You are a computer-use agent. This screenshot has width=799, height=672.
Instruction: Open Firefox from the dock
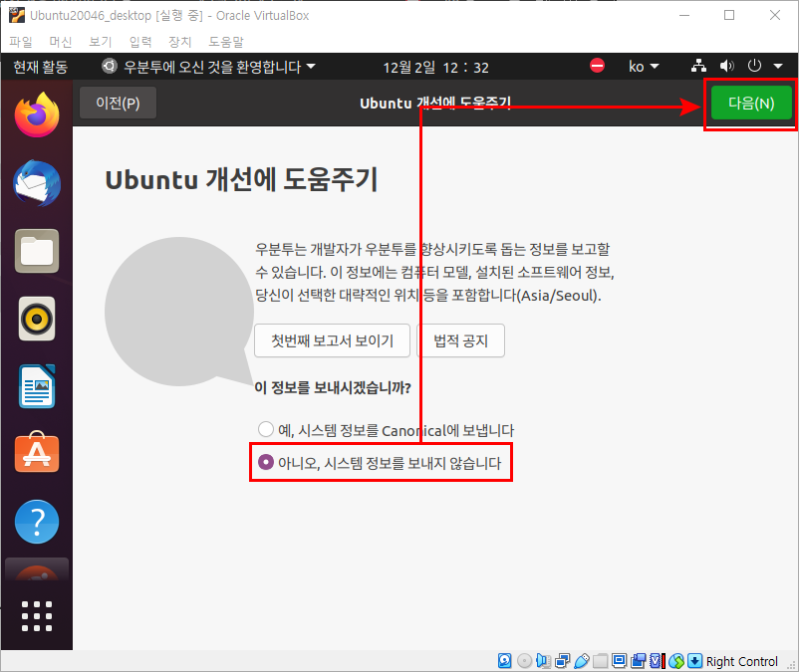click(37, 115)
